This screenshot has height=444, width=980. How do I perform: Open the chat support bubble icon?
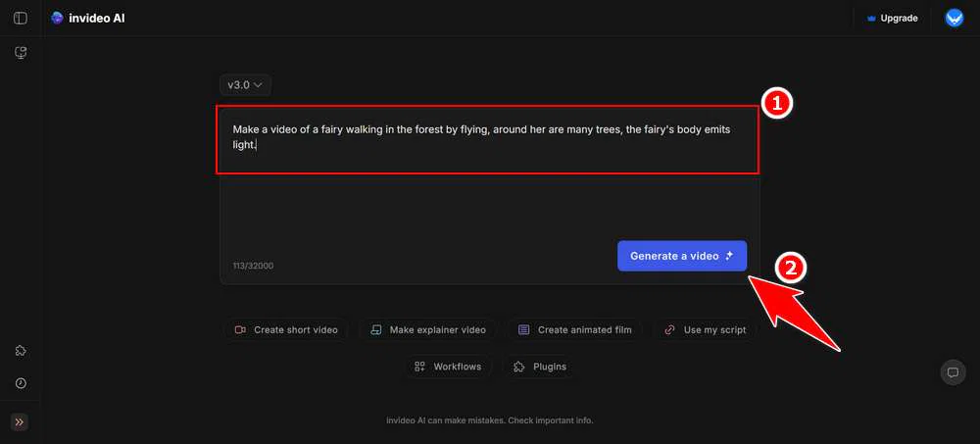[x=952, y=372]
